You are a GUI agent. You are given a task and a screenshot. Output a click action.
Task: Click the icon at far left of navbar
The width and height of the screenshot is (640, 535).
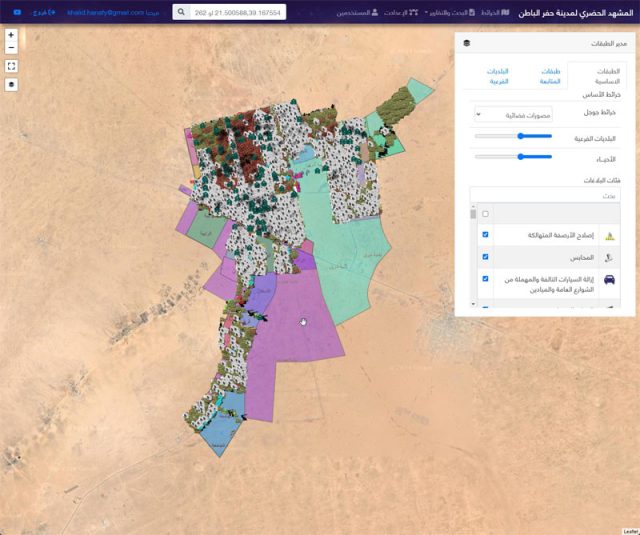pyautogui.click(x=17, y=12)
